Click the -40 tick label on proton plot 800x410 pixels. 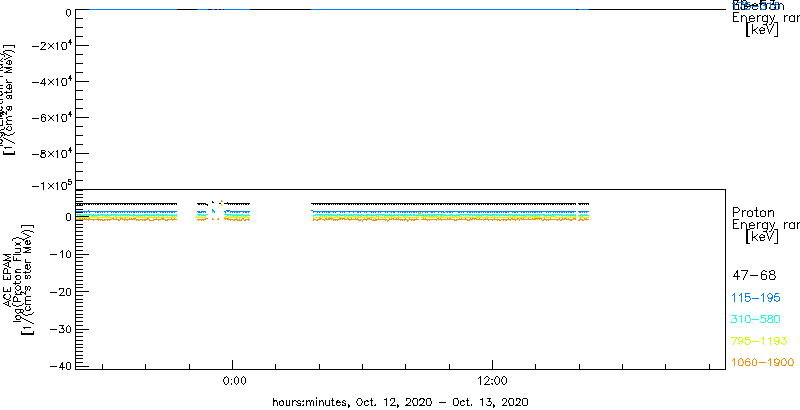pos(60,366)
